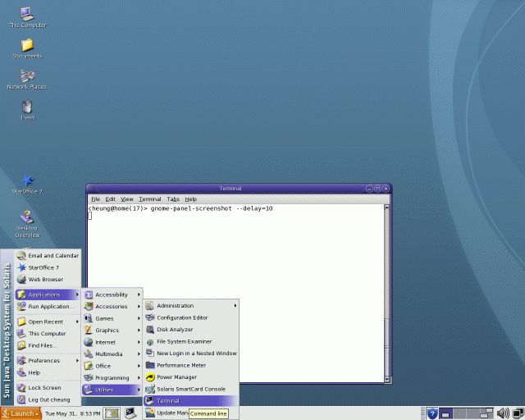Image resolution: width=525 pixels, height=420 pixels.
Task: Expand the Office submenu
Action: [x=112, y=366]
